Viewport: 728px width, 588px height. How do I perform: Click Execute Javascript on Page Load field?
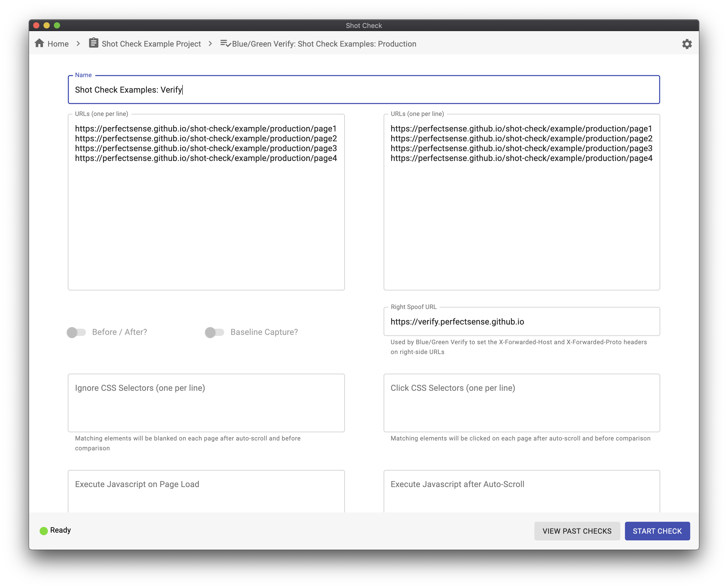pyautogui.click(x=206, y=492)
